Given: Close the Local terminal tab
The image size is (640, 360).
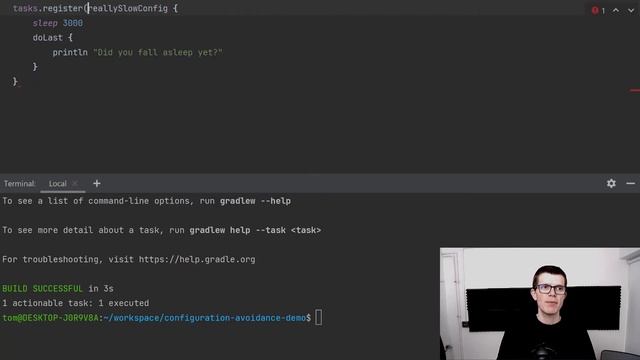Looking at the screenshot, I should pyautogui.click(x=75, y=184).
